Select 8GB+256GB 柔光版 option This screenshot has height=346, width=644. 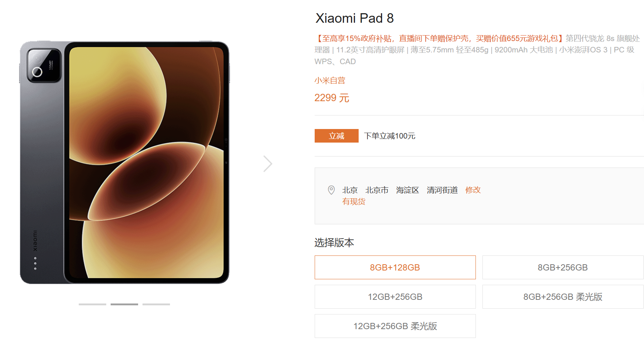pos(563,297)
